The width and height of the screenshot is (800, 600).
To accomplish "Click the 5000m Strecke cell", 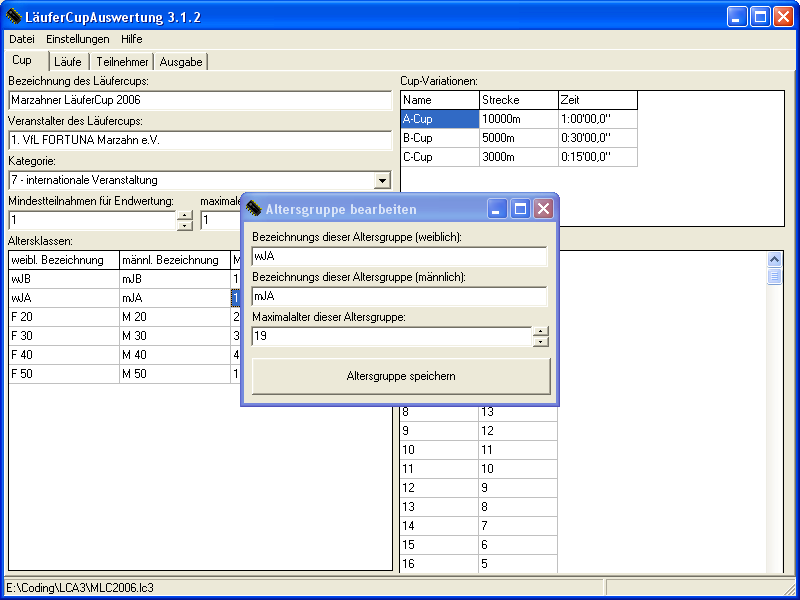I will coord(519,138).
